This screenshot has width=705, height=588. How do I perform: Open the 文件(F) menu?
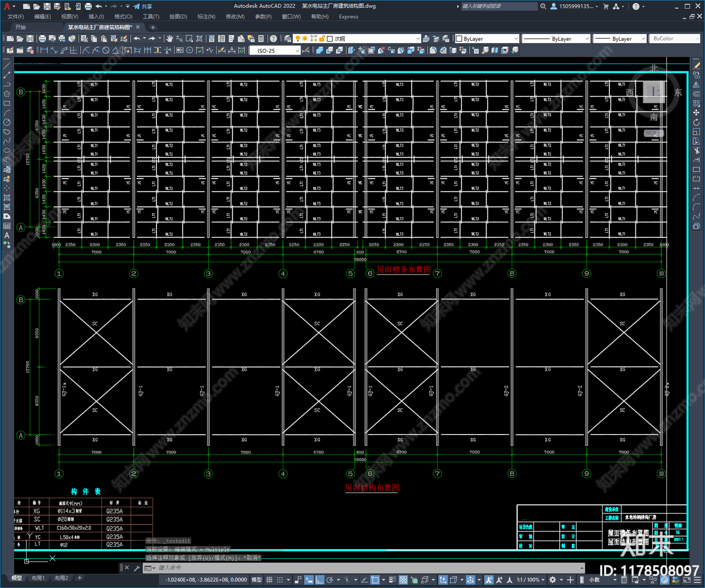[x=16, y=17]
